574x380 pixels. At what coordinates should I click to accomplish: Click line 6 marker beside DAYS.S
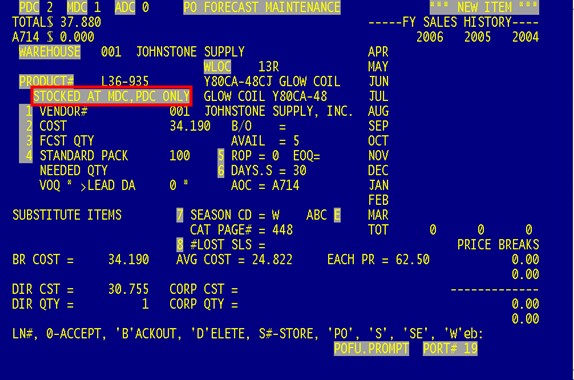221,171
